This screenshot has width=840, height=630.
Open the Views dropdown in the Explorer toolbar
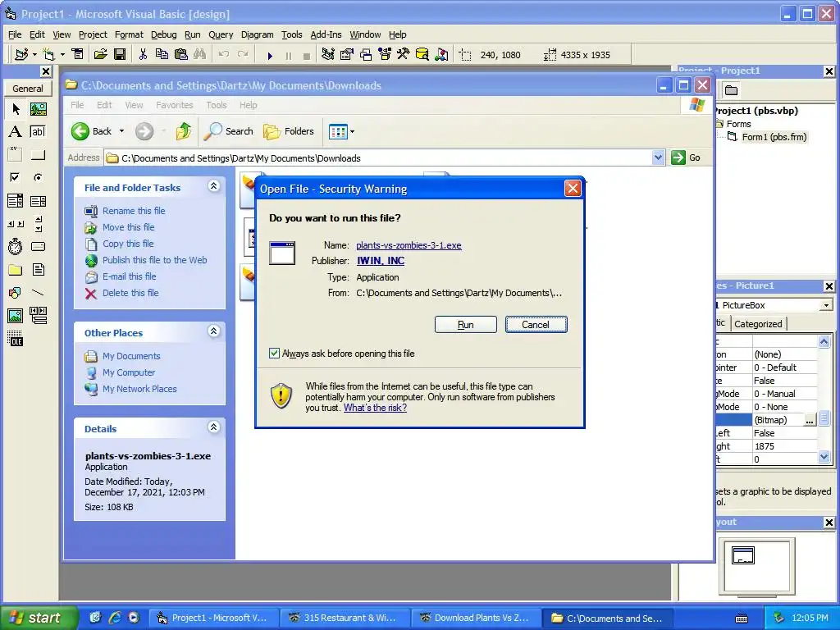(x=352, y=131)
